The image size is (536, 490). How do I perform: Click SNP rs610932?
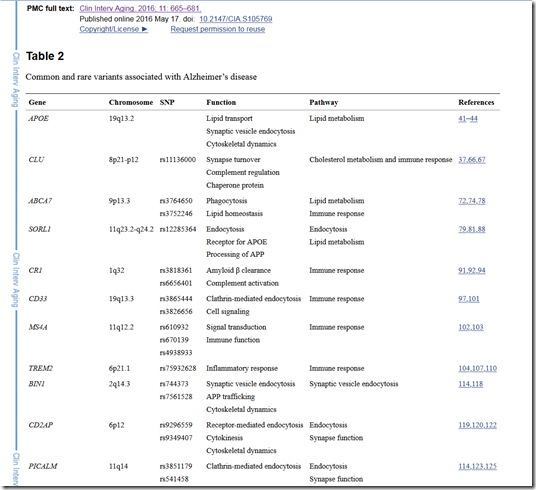point(174,327)
